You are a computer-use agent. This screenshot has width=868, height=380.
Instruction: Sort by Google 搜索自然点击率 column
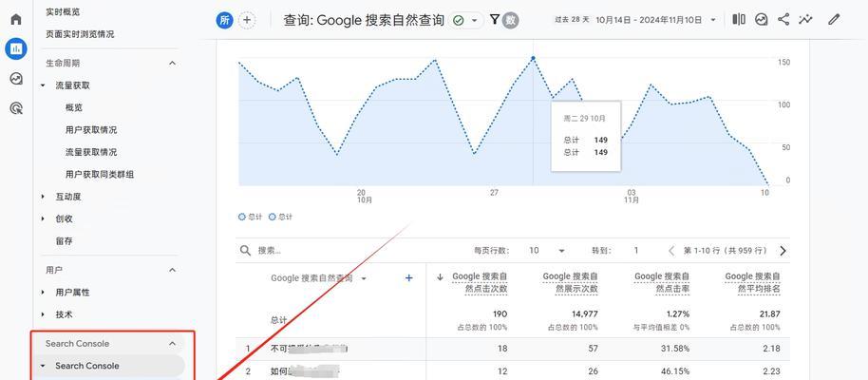662,282
